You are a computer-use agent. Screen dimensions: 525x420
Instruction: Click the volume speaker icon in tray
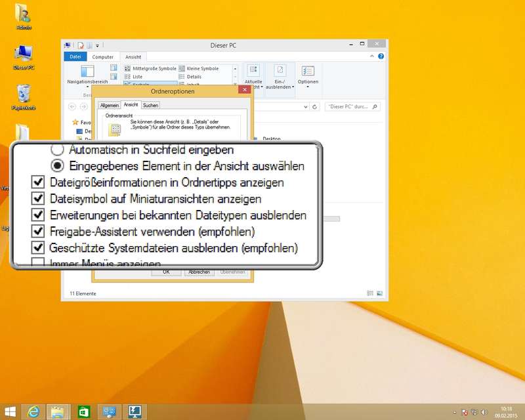point(484,411)
